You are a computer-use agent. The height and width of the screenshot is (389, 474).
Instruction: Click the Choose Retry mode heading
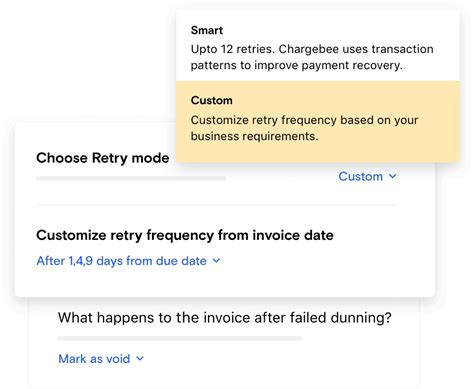[103, 158]
